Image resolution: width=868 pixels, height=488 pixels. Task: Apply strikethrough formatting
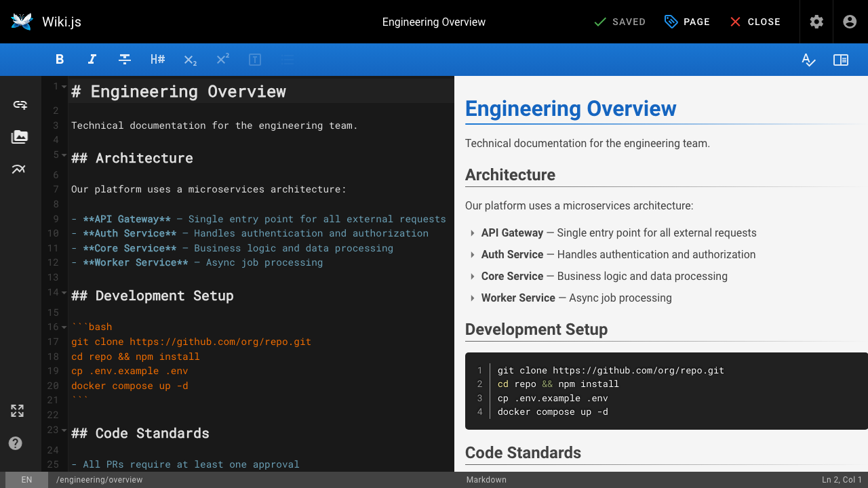(125, 60)
